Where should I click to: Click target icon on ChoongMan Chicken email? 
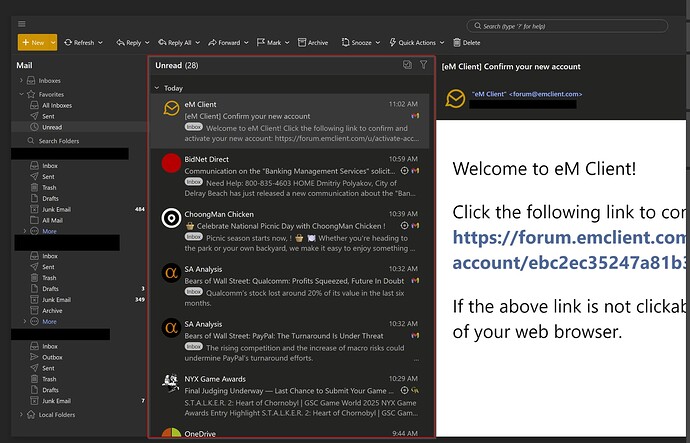[x=404, y=226]
